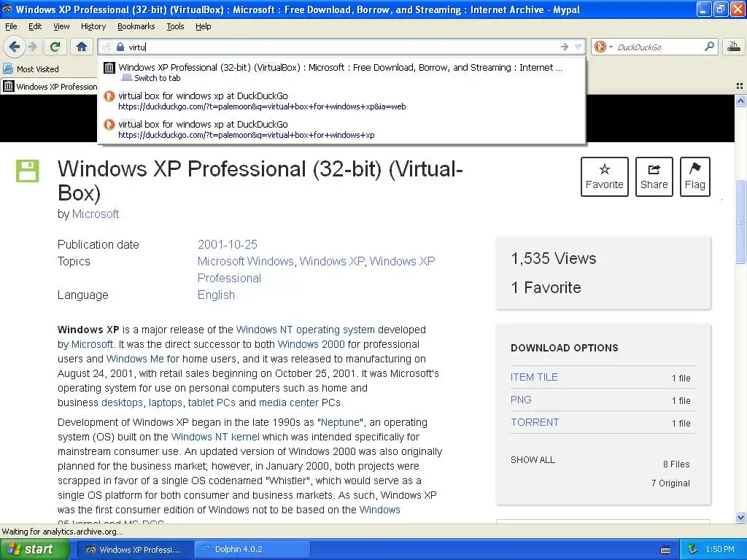Select suggestion with URL ending ia=web
The image size is (747, 560).
(x=341, y=101)
